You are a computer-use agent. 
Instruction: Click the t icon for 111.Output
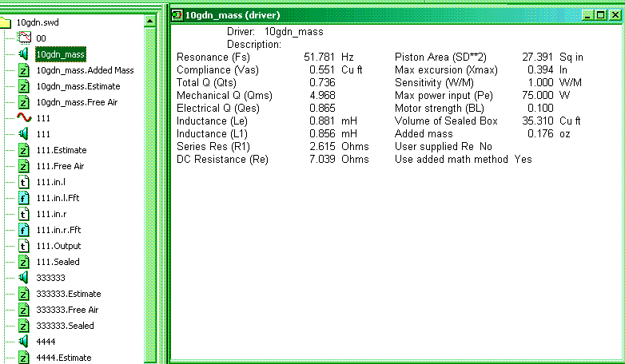tap(24, 246)
